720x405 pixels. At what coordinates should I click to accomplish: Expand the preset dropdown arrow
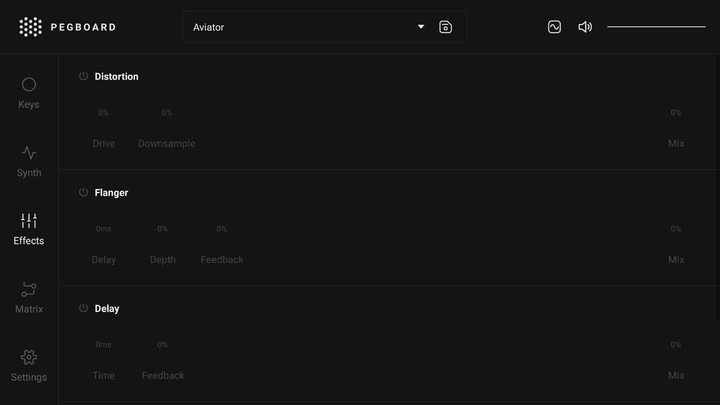(x=421, y=27)
